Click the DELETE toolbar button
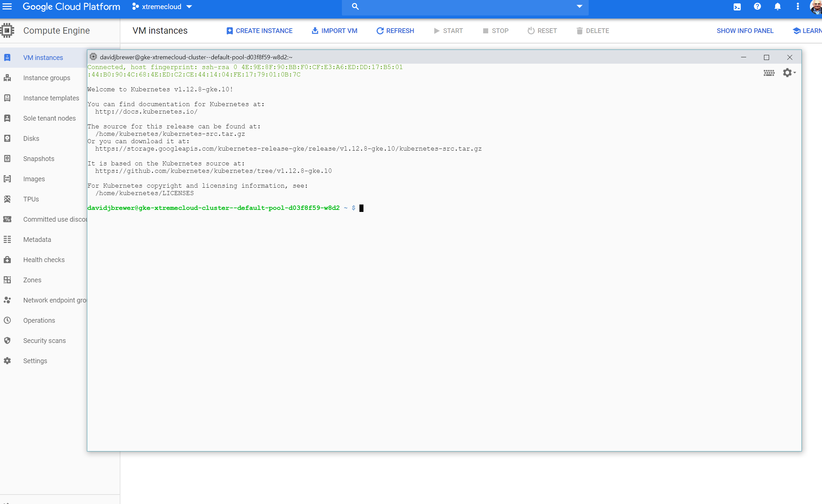The image size is (822, 504). coord(593,31)
